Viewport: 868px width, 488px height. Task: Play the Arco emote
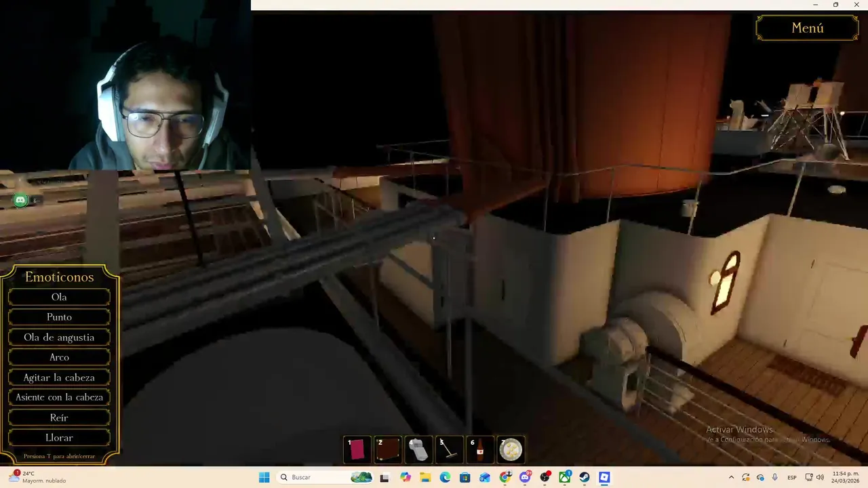(x=59, y=357)
